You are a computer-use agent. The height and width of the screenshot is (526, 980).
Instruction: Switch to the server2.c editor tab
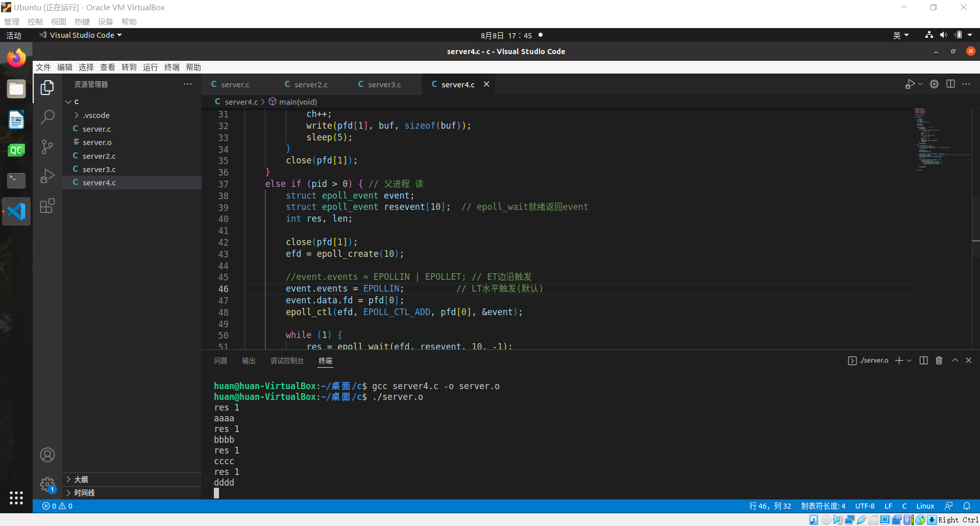(x=311, y=85)
